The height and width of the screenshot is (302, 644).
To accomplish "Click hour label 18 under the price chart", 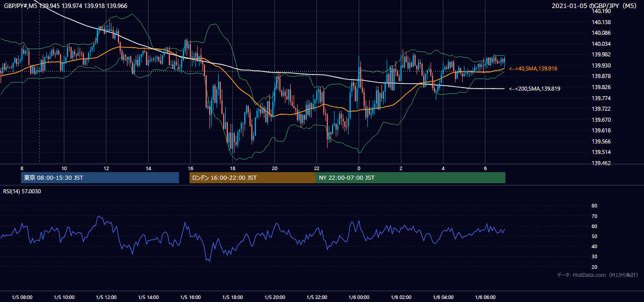I will tap(232, 168).
